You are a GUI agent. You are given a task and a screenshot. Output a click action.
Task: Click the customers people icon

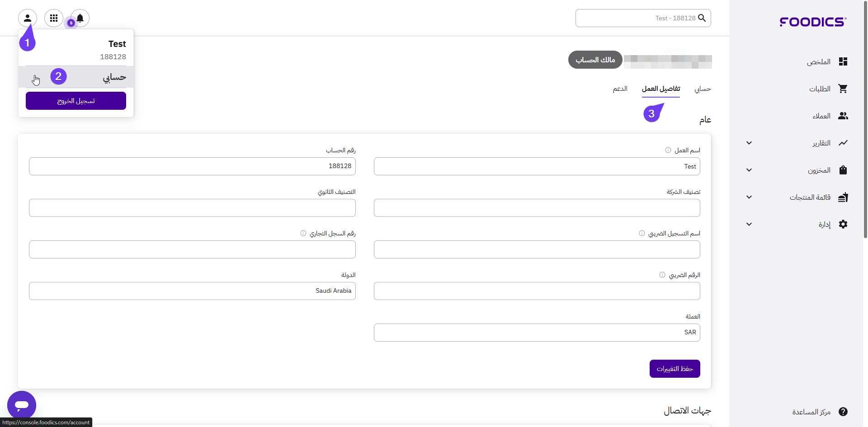(x=843, y=116)
